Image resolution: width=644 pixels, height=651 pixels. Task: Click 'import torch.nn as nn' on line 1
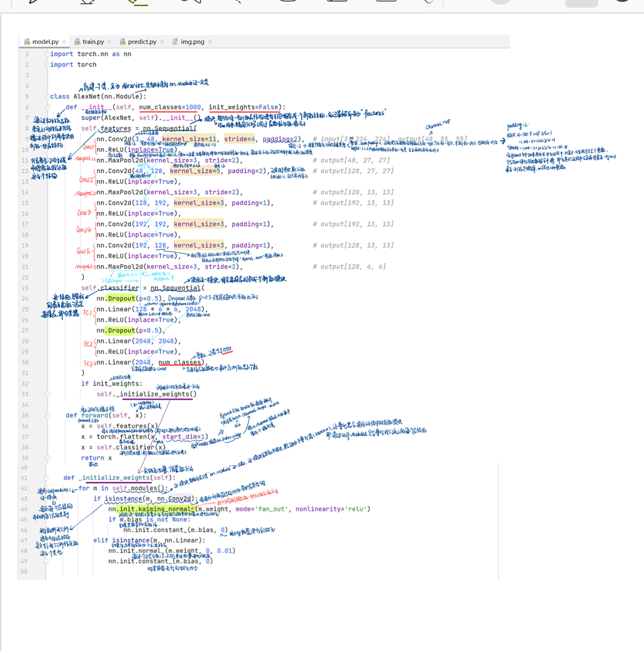pos(91,54)
